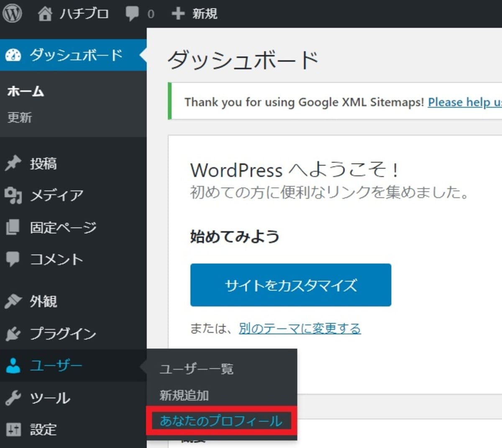
Task: Click the dashboard gauge icon
Action: coord(13,55)
